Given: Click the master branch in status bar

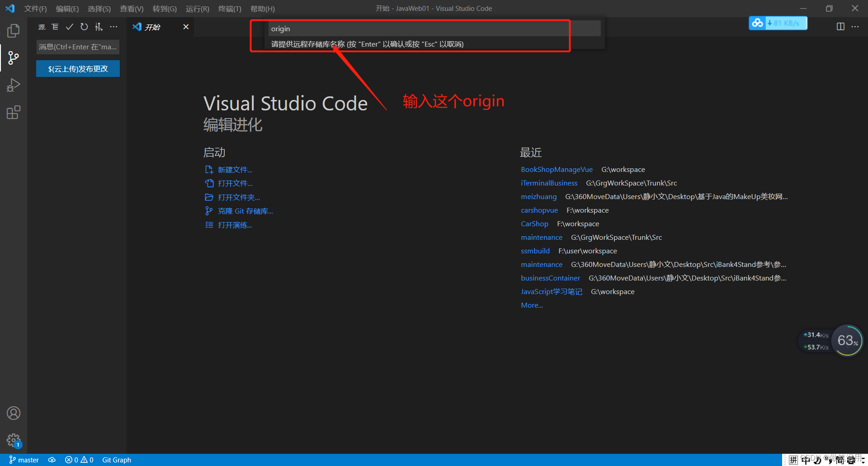Looking at the screenshot, I should pyautogui.click(x=24, y=460).
